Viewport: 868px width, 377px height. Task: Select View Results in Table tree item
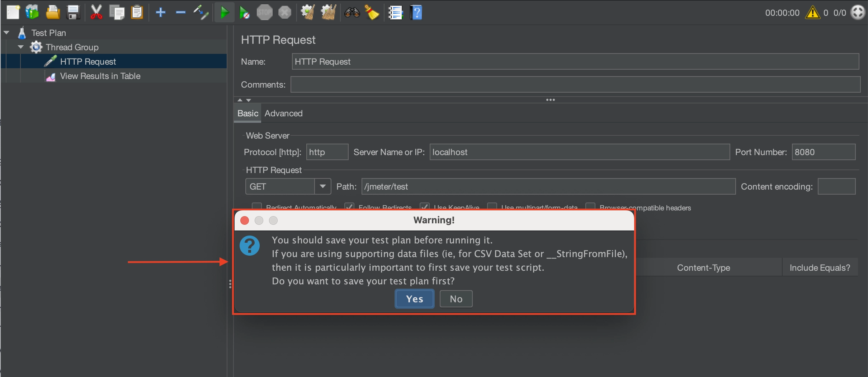[x=100, y=76]
